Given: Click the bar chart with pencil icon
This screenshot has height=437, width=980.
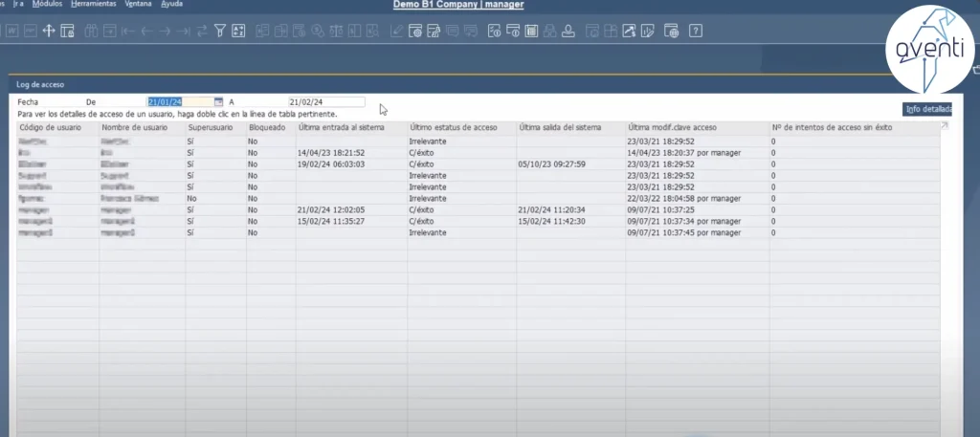Looking at the screenshot, I should (x=648, y=31).
